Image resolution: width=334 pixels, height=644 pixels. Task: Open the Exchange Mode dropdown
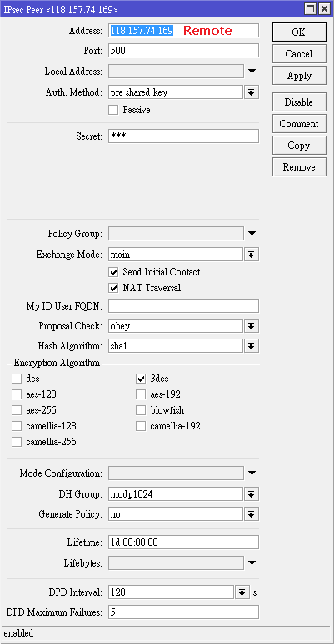(251, 255)
